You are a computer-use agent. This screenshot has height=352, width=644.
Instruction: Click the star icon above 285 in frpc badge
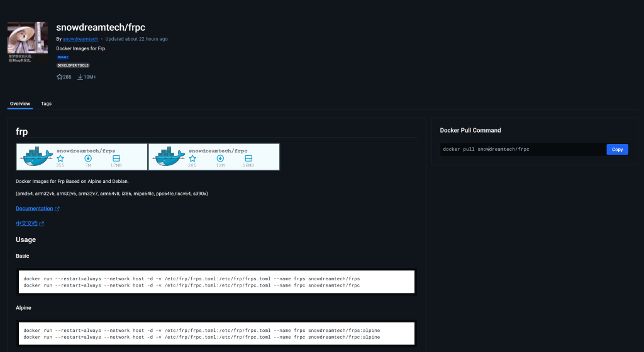tap(192, 158)
